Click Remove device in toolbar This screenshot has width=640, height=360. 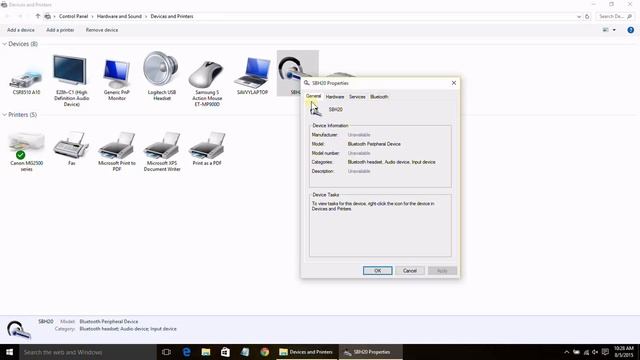click(102, 30)
